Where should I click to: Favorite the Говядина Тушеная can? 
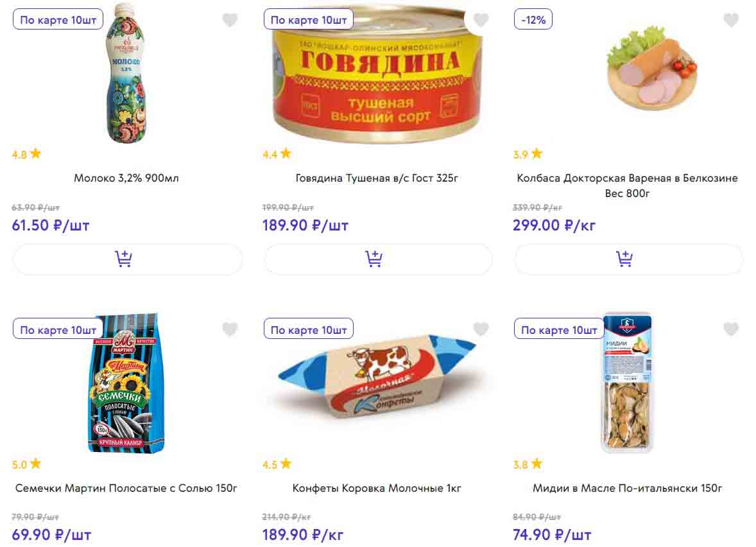tap(481, 21)
